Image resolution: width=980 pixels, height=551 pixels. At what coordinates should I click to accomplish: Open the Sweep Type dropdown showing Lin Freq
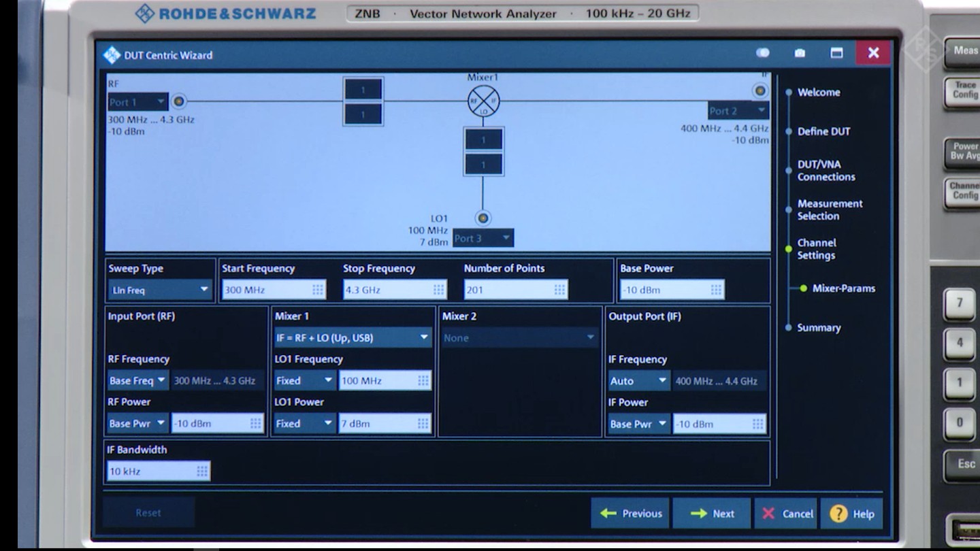click(x=159, y=289)
